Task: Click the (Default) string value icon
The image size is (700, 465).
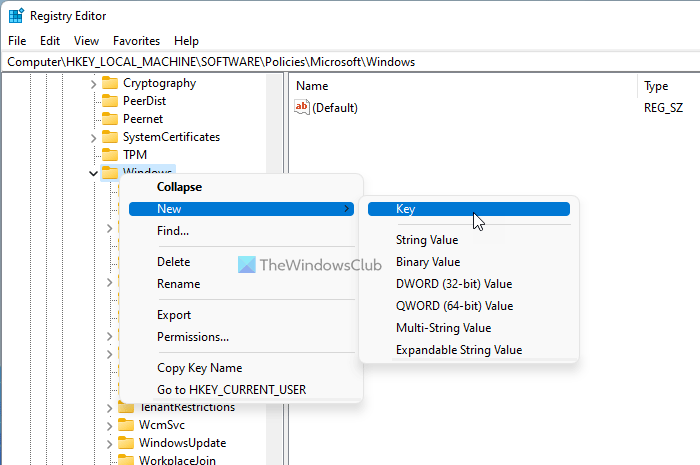Action: [302, 107]
